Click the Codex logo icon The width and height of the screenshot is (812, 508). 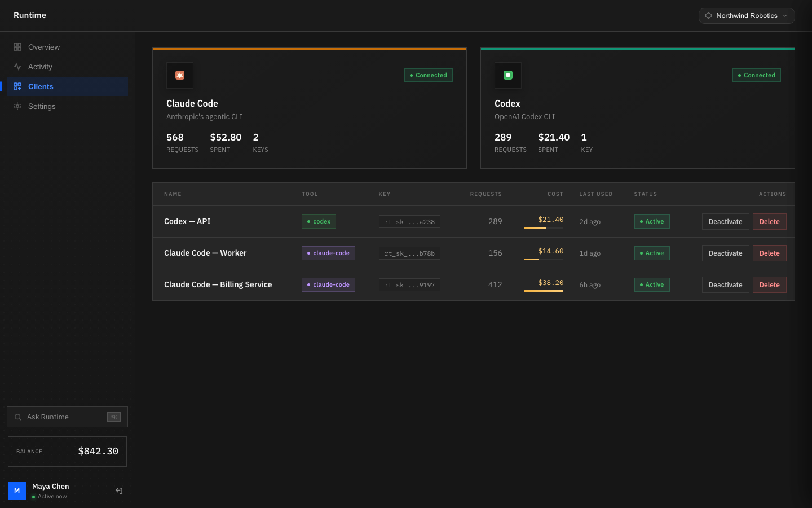508,75
